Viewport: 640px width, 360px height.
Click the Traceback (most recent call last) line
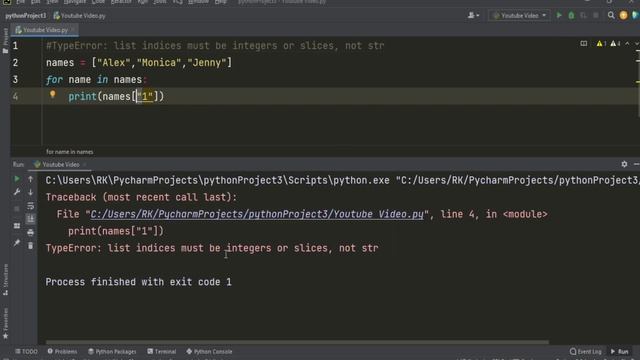pos(141,198)
